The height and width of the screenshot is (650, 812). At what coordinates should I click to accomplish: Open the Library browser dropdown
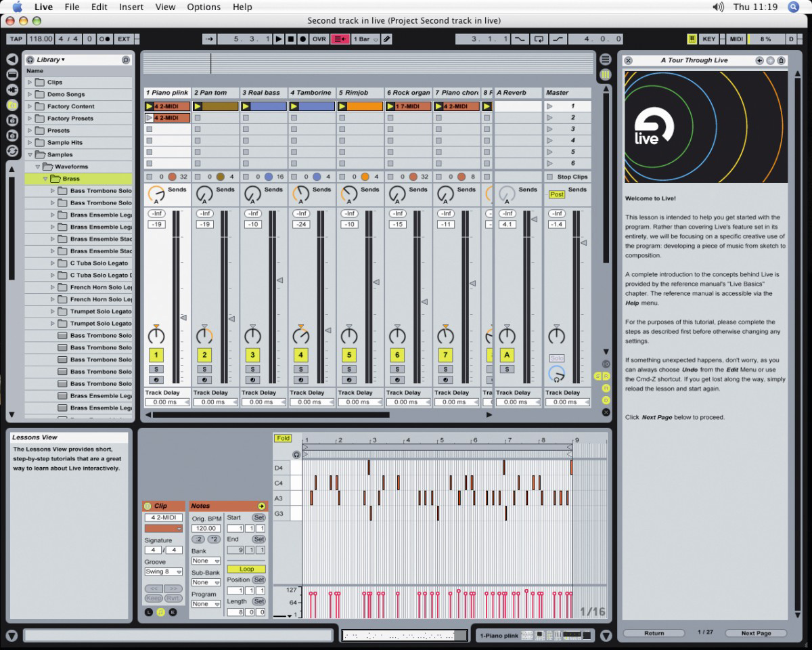[51, 60]
